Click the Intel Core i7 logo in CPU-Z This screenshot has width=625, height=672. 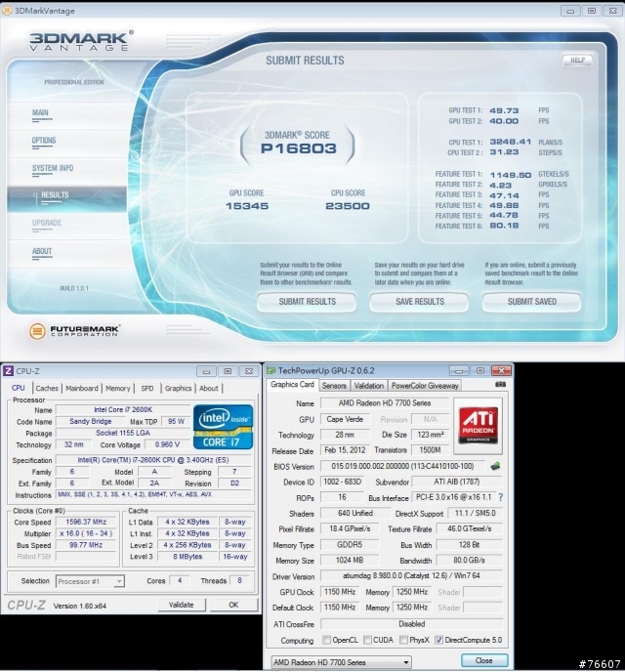pos(223,427)
